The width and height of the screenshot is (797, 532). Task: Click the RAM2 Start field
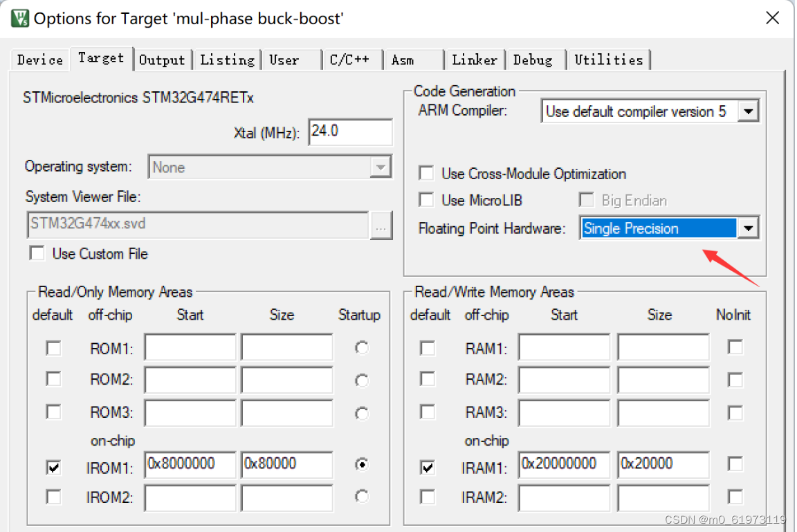pos(565,380)
